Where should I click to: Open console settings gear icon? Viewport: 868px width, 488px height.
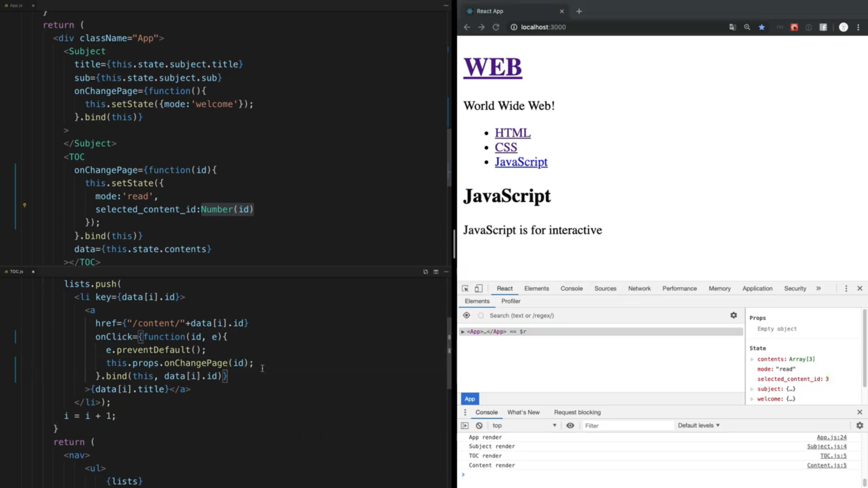point(859,426)
